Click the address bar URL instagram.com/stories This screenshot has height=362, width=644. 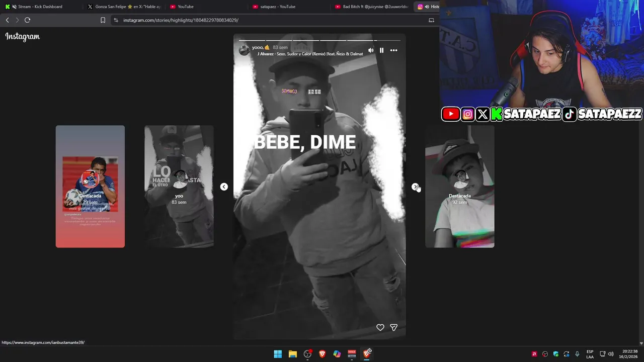tap(181, 20)
